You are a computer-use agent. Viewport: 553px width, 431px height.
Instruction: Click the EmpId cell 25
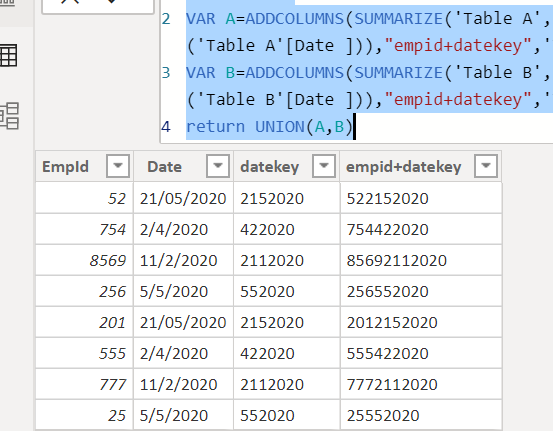pos(84,415)
